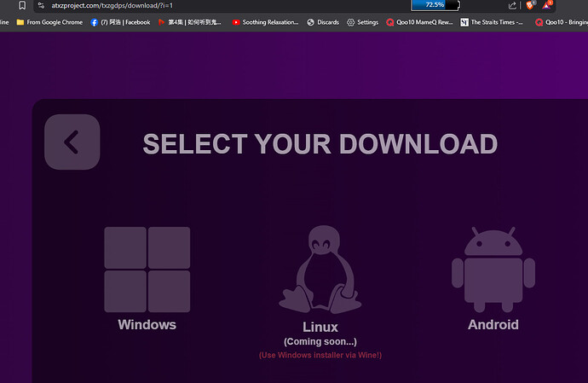Click the SELECT YOUR DOWNLOAD heading

(x=320, y=144)
